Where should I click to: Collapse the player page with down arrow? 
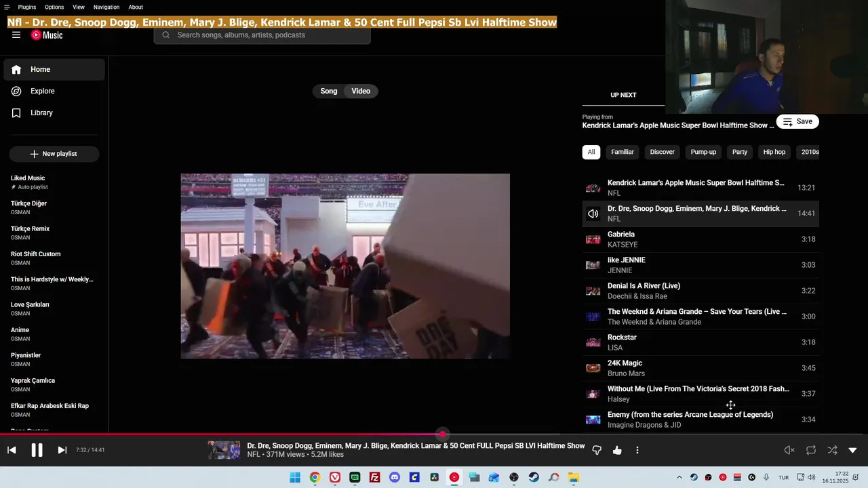coord(852,450)
